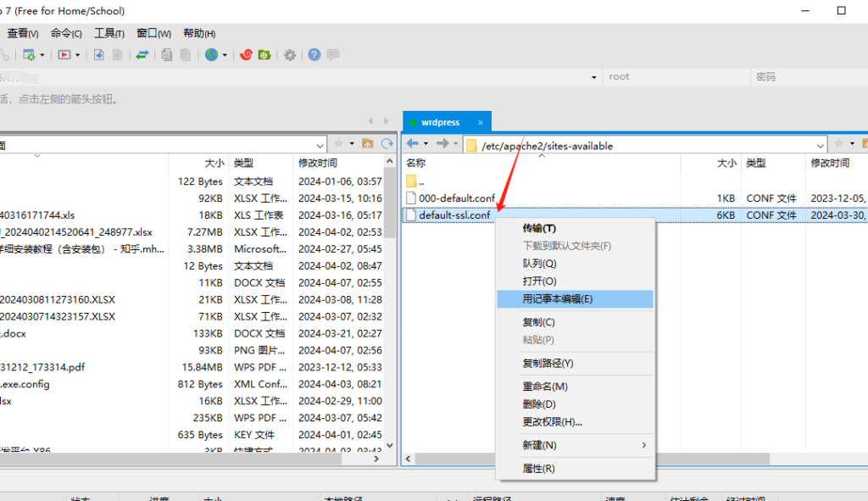Open dropdown beside the window-with-gear toolbar icon

pos(42,55)
